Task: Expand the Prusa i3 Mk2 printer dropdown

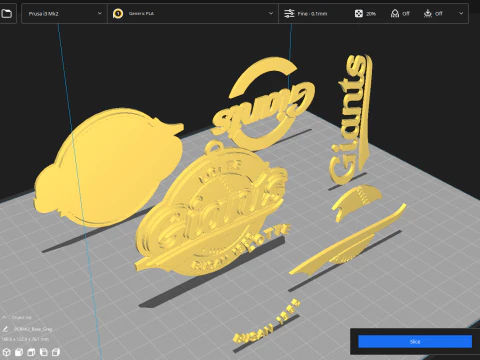Action: pyautogui.click(x=64, y=14)
